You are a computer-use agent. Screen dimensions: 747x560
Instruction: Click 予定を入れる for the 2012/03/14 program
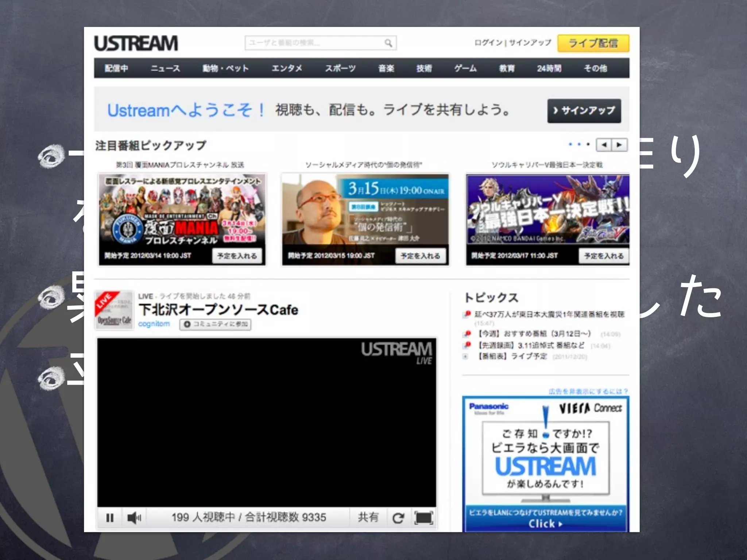click(x=237, y=256)
